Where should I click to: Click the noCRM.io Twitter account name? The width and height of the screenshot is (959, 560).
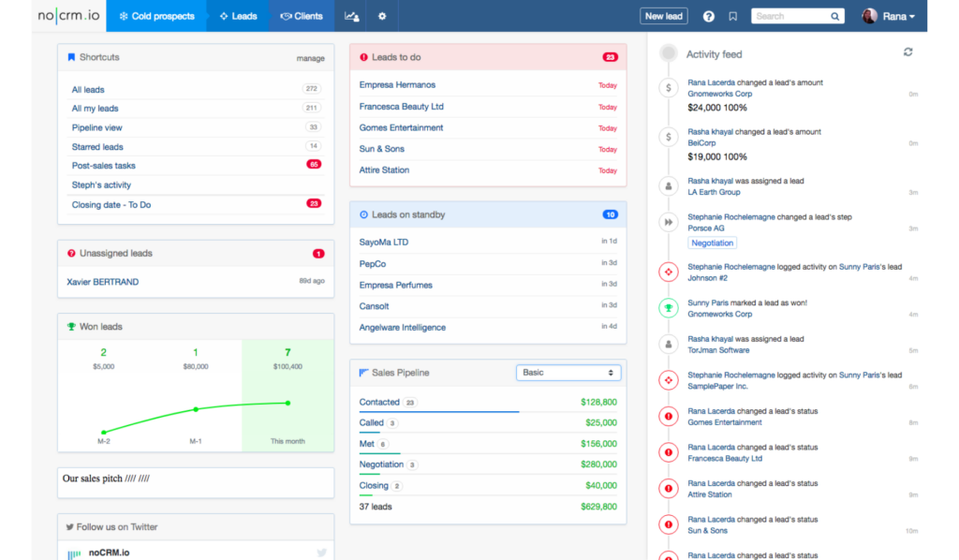(x=109, y=553)
